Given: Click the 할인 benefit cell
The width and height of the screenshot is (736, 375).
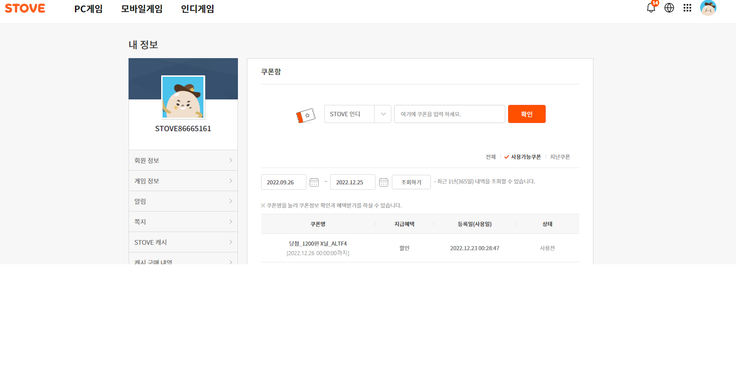Looking at the screenshot, I should [404, 248].
